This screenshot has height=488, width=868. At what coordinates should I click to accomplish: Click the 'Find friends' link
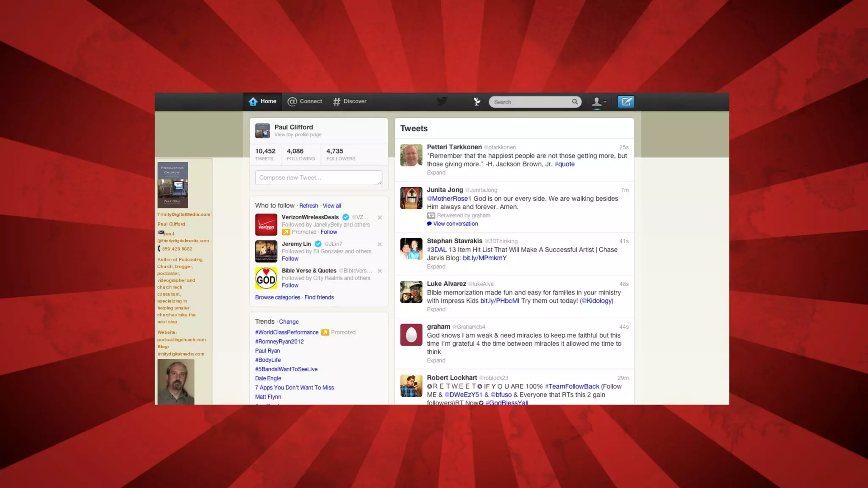pos(319,297)
